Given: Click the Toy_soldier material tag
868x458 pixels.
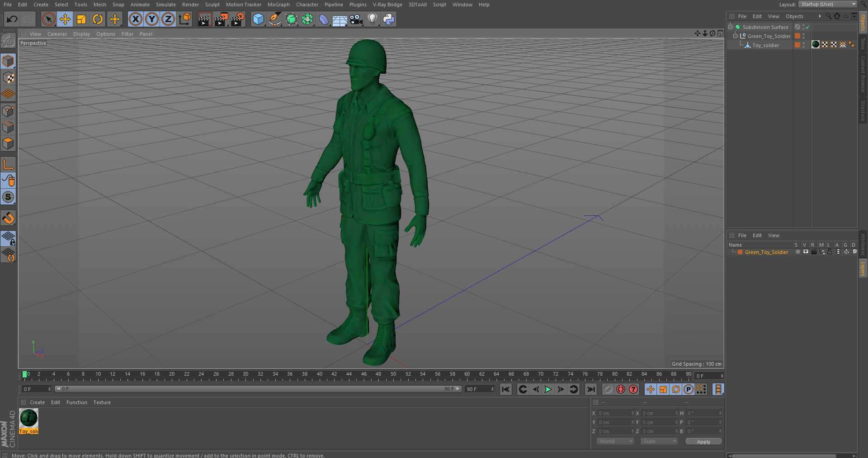Looking at the screenshot, I should [x=816, y=44].
